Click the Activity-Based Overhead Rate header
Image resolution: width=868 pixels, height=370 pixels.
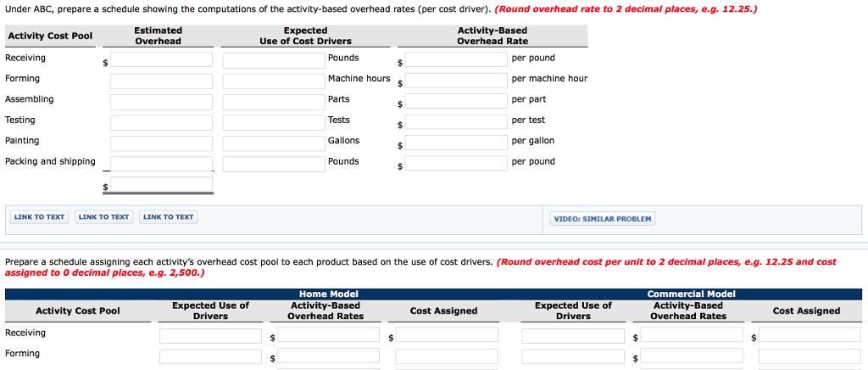(492, 36)
